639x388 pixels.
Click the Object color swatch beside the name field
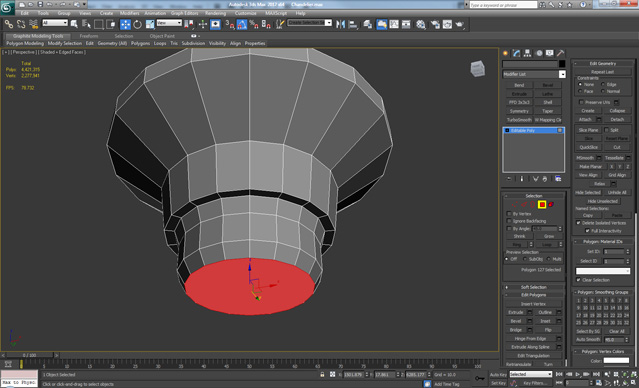point(562,64)
